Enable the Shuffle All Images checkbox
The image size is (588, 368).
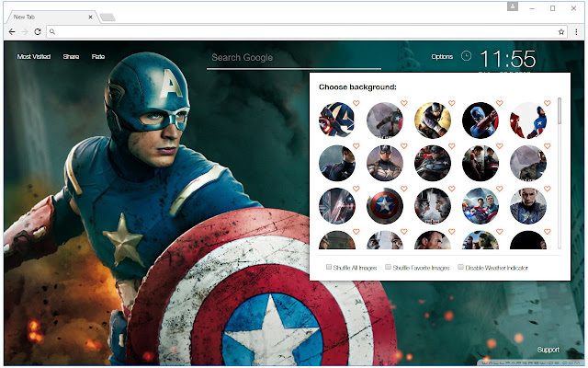coord(329,267)
